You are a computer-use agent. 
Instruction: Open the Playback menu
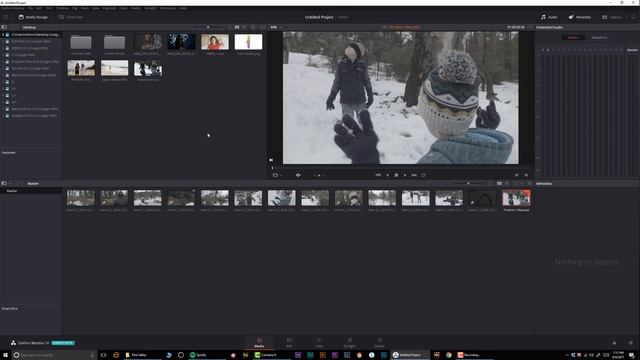click(109, 8)
